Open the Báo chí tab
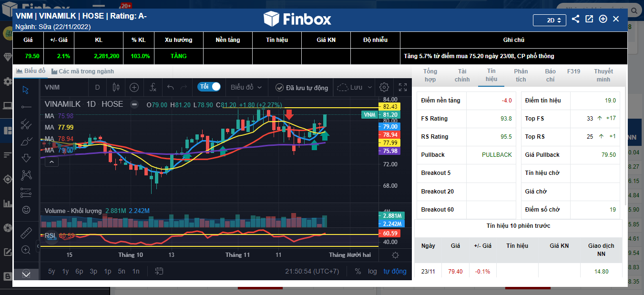This screenshot has width=644, height=295. pyautogui.click(x=551, y=75)
